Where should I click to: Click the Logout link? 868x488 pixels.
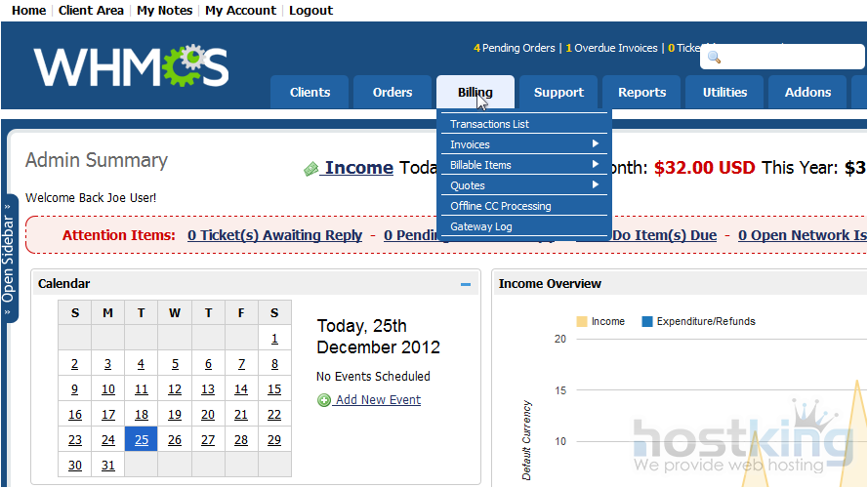click(x=310, y=10)
